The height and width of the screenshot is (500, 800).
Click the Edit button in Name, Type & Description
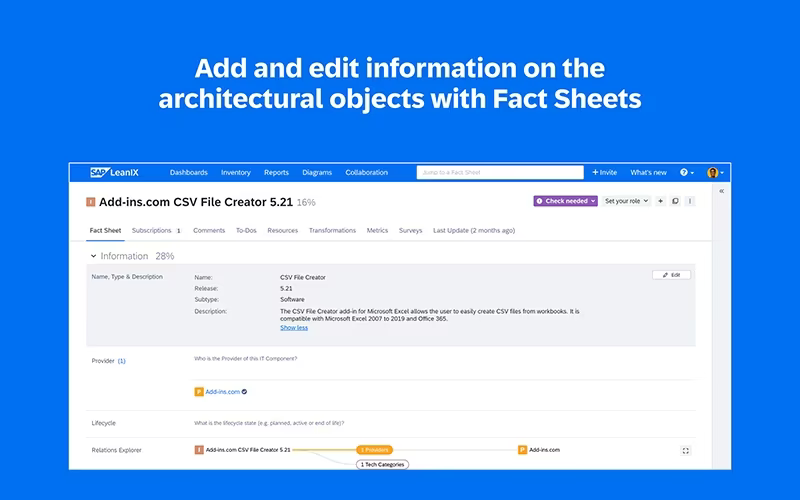pos(671,275)
